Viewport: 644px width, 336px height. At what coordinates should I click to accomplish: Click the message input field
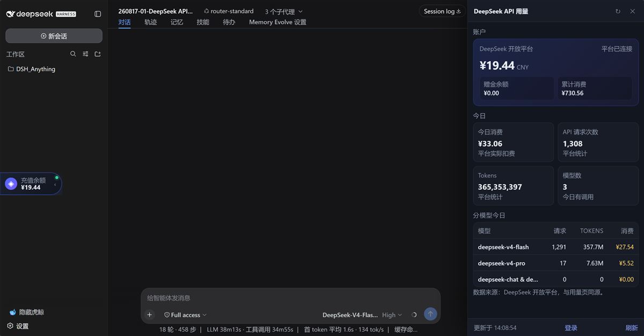click(290, 298)
